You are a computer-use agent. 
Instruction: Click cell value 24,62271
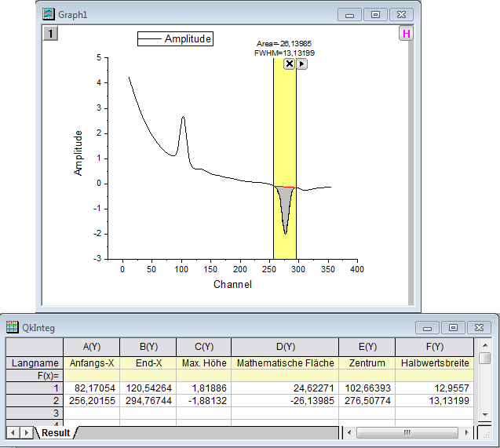coord(285,388)
